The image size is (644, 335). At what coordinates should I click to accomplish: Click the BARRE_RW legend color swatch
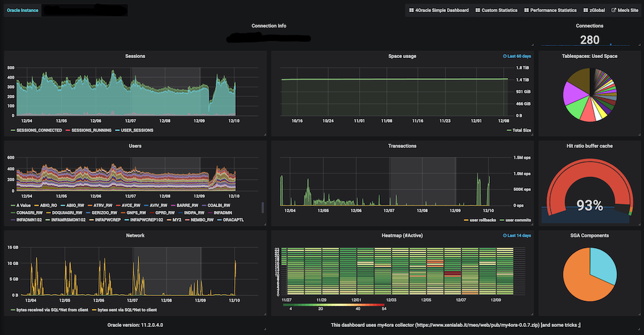(173, 205)
